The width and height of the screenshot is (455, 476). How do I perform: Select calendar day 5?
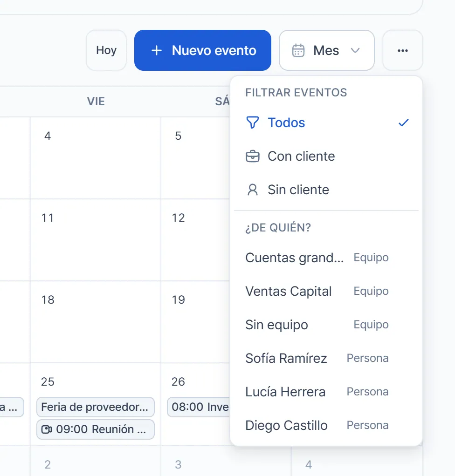click(x=178, y=136)
